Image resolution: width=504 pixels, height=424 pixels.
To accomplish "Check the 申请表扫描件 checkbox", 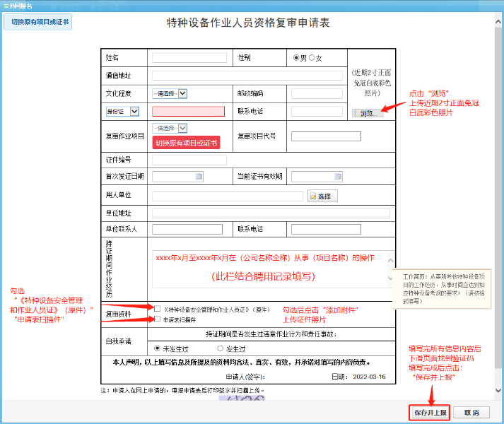I will pyautogui.click(x=157, y=319).
